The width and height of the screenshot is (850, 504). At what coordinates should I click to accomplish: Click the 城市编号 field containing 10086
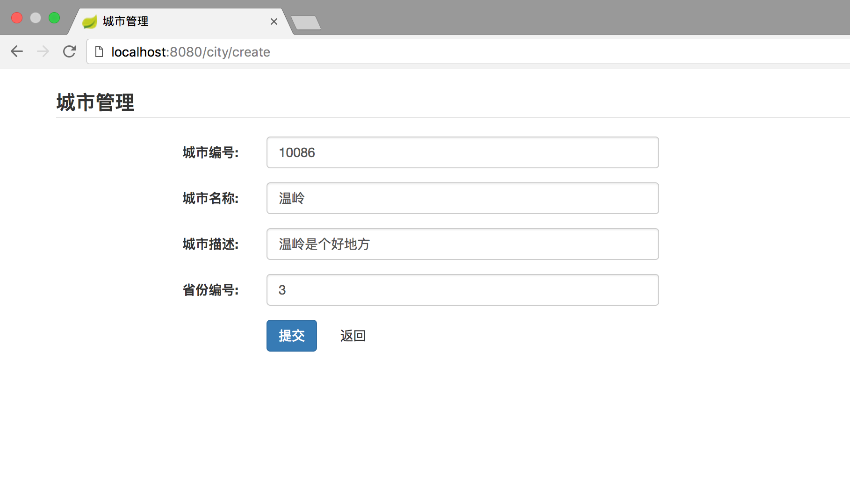pos(462,152)
